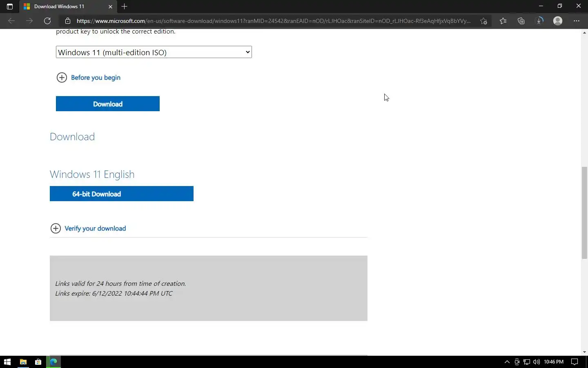Open File Explorer from the taskbar

(23, 362)
